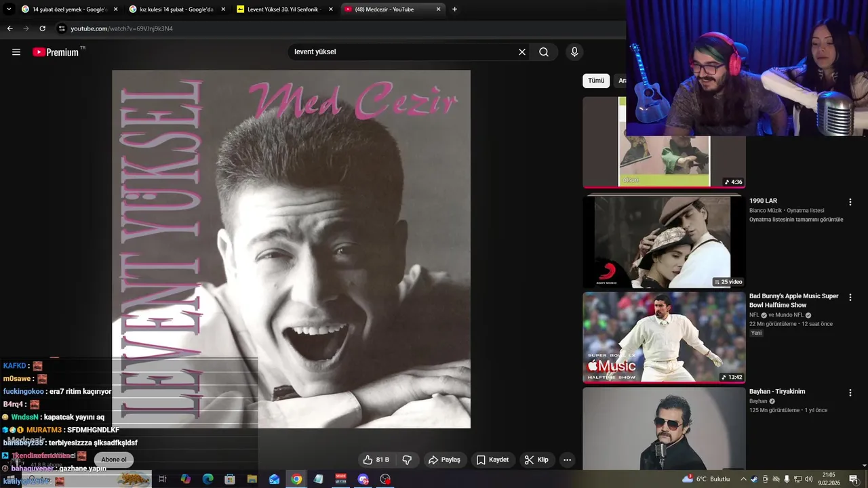Launch Copilot from the taskbar

[185, 479]
